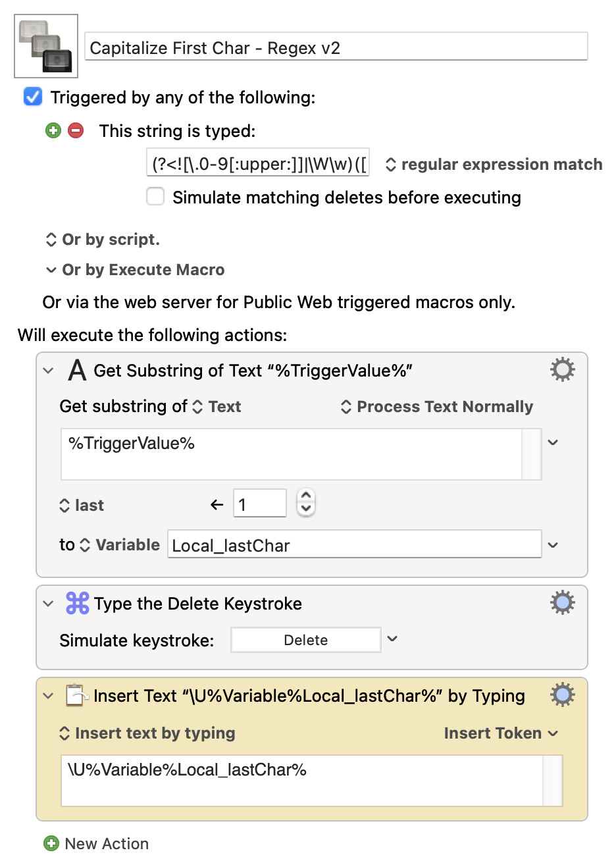Open gear menu for Get Substring action
The image size is (616, 865).
click(562, 370)
